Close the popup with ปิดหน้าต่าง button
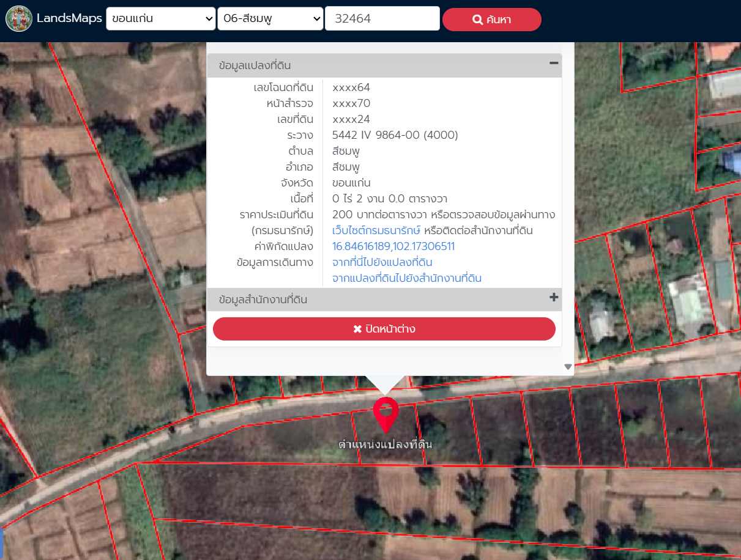741x560 pixels. pos(384,329)
